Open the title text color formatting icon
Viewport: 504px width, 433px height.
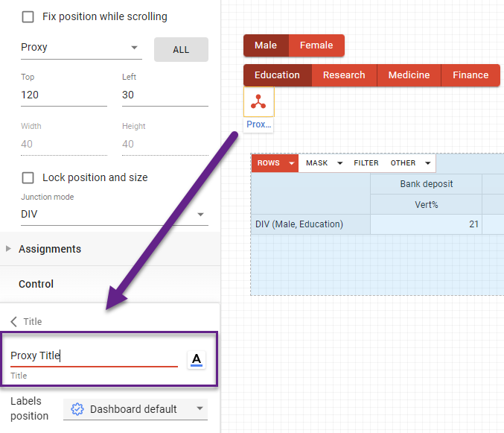click(x=197, y=359)
